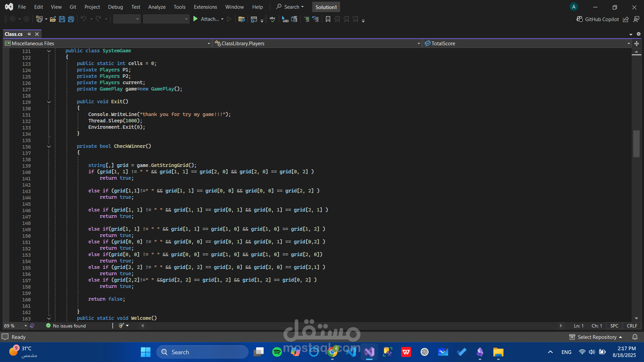Click the vertical scrollbar thumb
This screenshot has height=362, width=644.
pyautogui.click(x=636, y=144)
